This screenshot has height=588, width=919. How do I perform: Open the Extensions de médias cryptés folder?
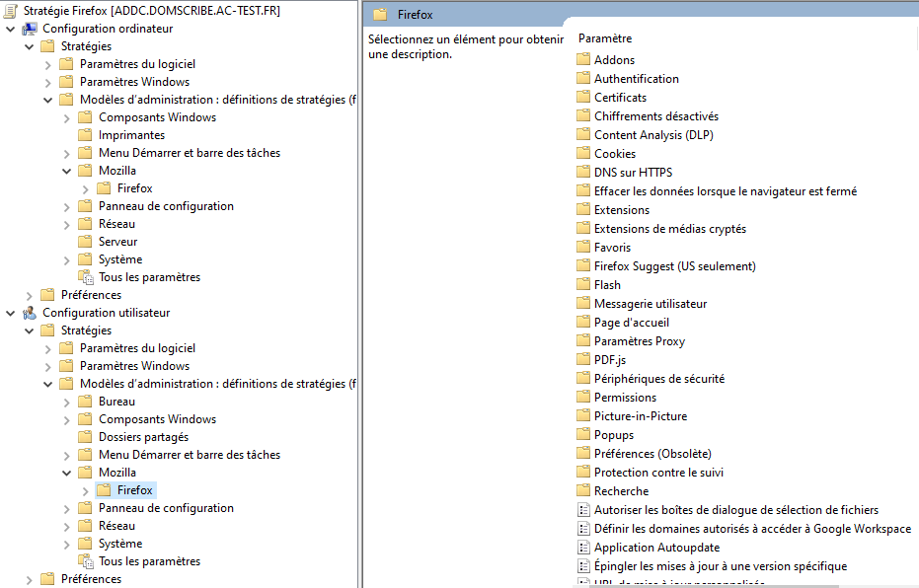click(x=670, y=229)
